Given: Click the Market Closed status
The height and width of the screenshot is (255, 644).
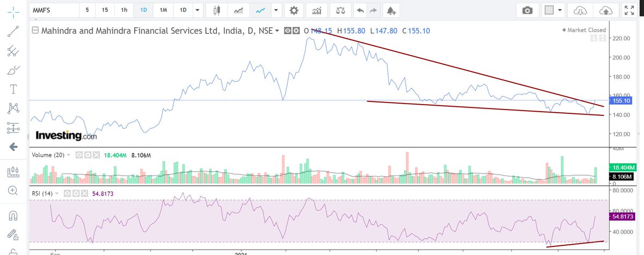Looking at the screenshot, I should click(584, 30).
